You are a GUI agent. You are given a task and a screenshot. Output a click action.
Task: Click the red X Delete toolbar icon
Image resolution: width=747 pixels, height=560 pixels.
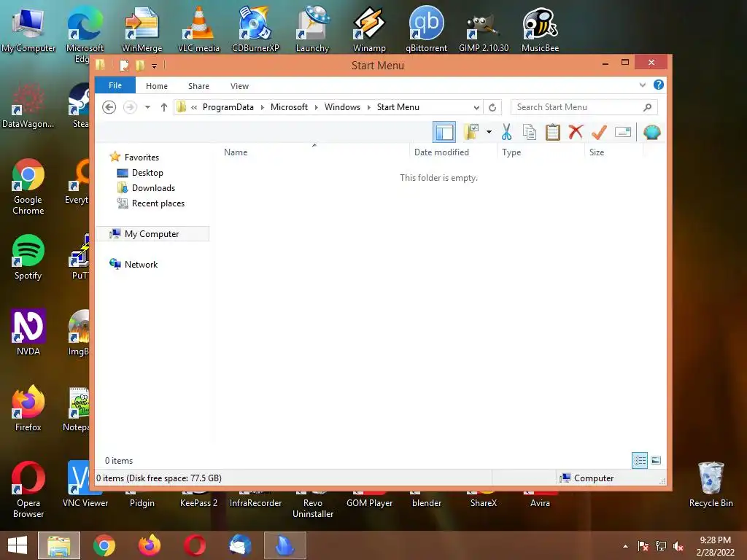point(576,132)
